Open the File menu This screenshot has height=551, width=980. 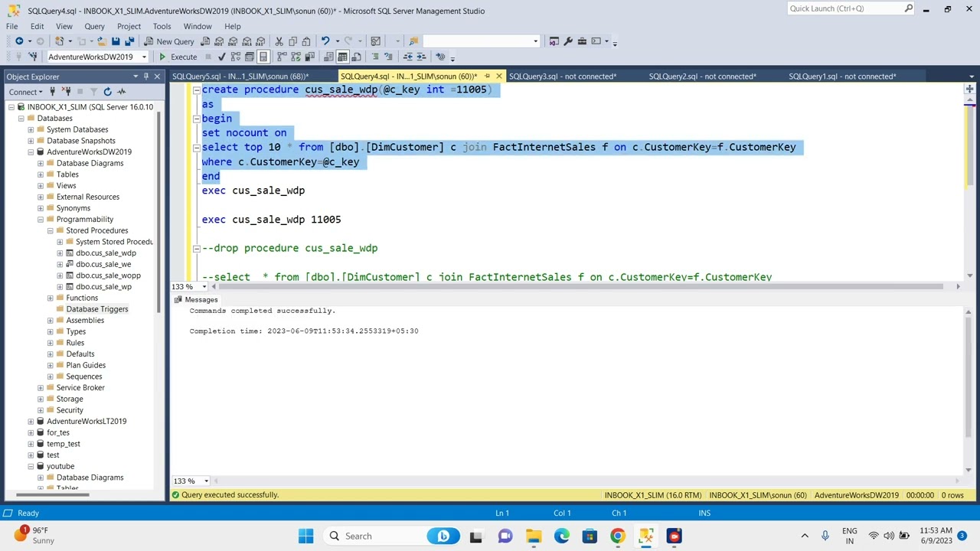12,26
